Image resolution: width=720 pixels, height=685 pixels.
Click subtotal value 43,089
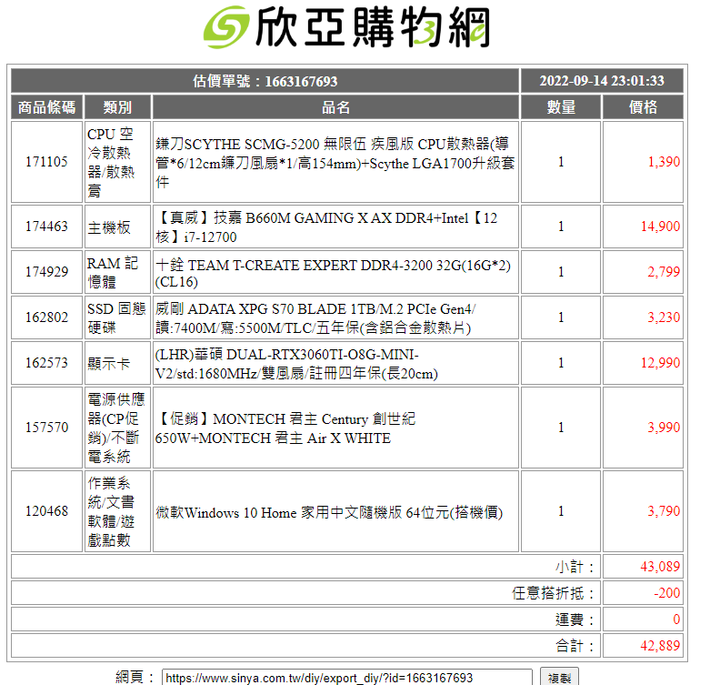[660, 567]
